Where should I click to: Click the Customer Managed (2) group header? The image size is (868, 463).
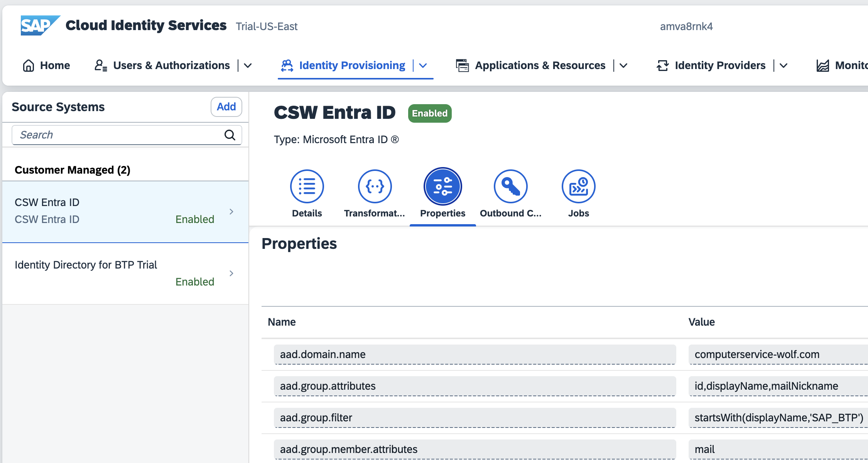pyautogui.click(x=73, y=170)
